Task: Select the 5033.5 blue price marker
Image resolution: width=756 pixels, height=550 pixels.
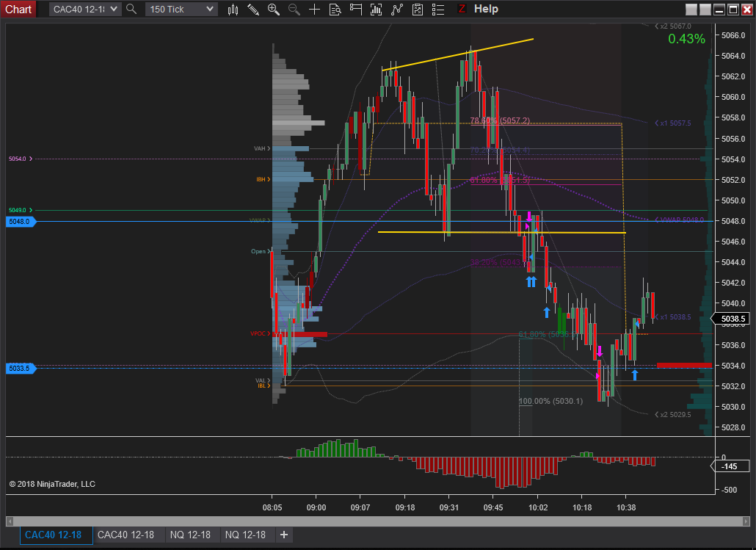Action: click(21, 368)
